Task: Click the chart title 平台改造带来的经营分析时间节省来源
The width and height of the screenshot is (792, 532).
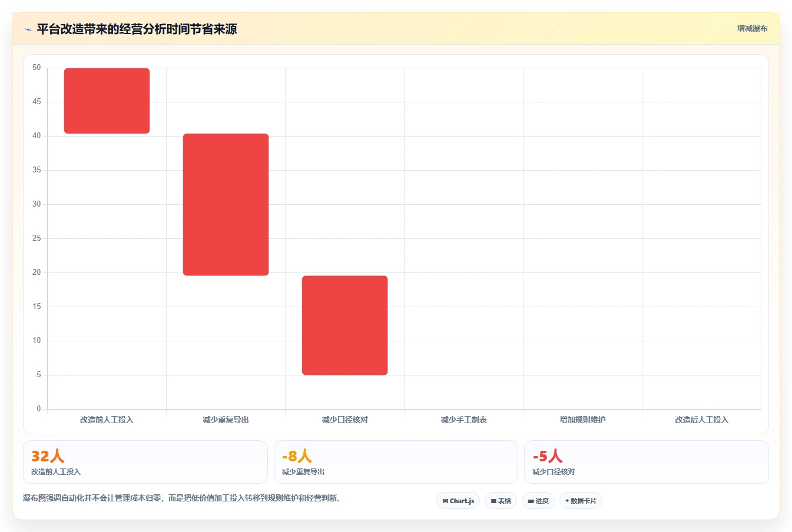Action: coord(137,29)
